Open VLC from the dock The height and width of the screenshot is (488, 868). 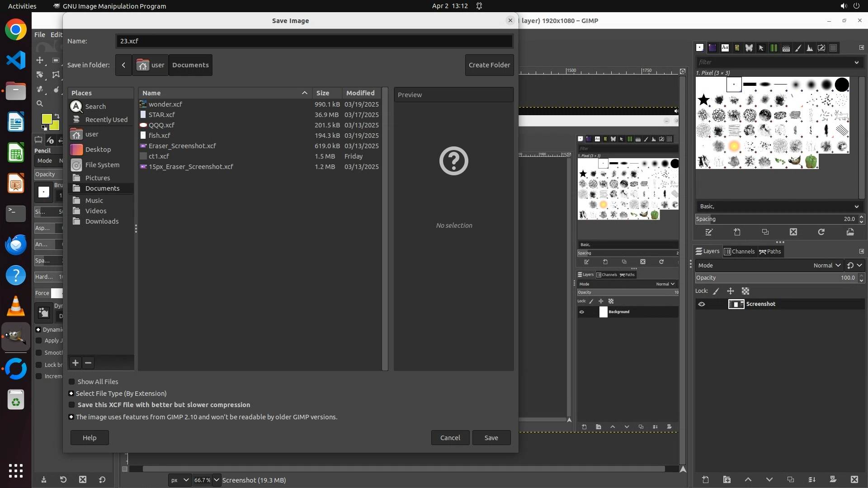pyautogui.click(x=16, y=306)
